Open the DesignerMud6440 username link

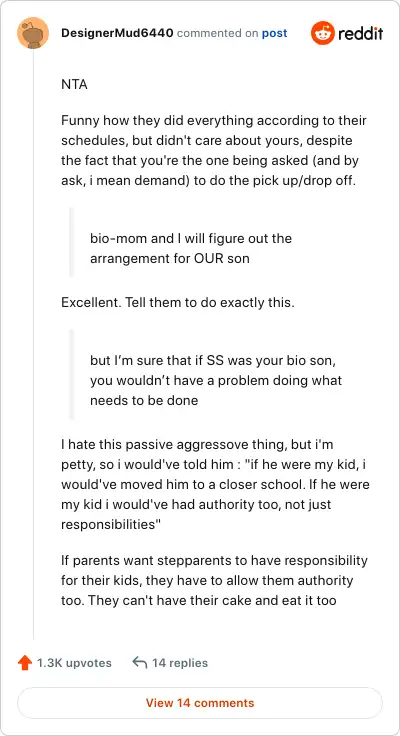click(x=117, y=33)
